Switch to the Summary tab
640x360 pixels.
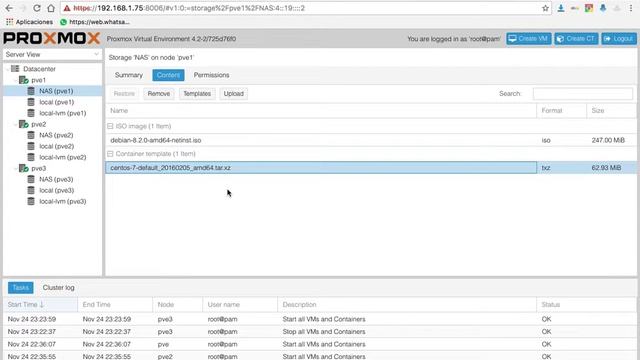(x=129, y=75)
